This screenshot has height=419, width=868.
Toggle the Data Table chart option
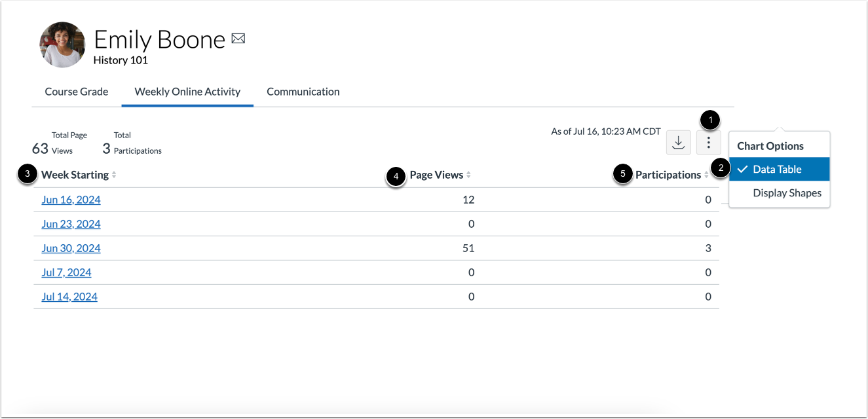779,169
